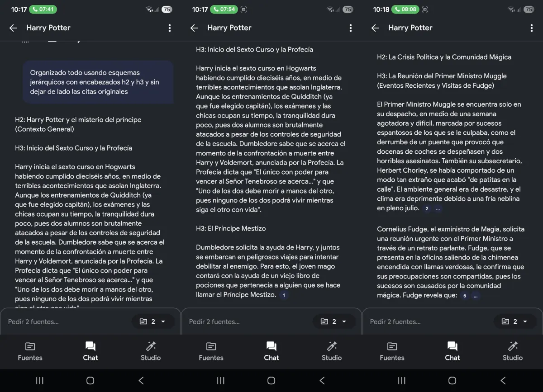Tap the user message bubble starting 'Organizado todo usando'

(x=98, y=82)
